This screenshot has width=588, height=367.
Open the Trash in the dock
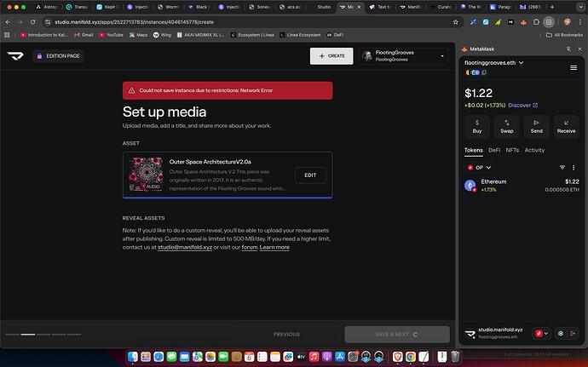click(455, 357)
